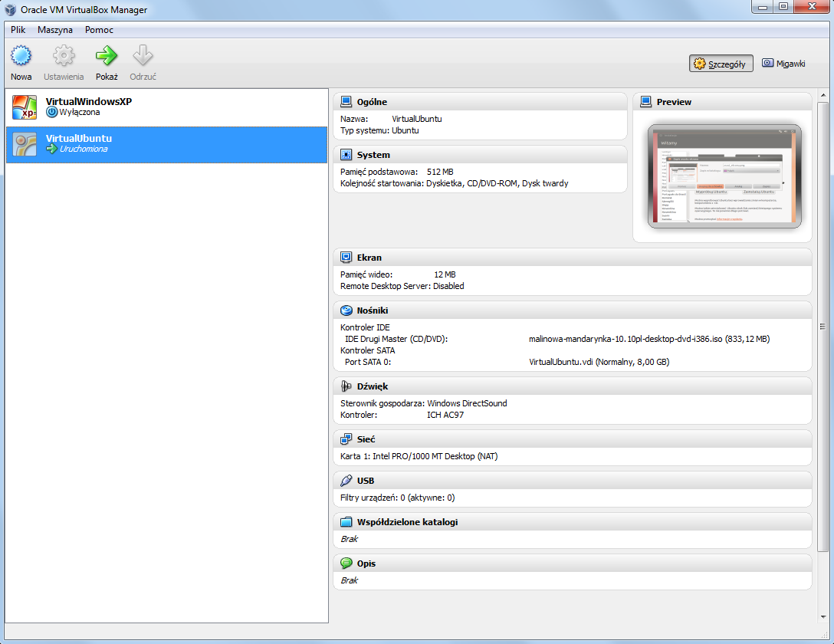Click the Sieć section network icon

346,439
